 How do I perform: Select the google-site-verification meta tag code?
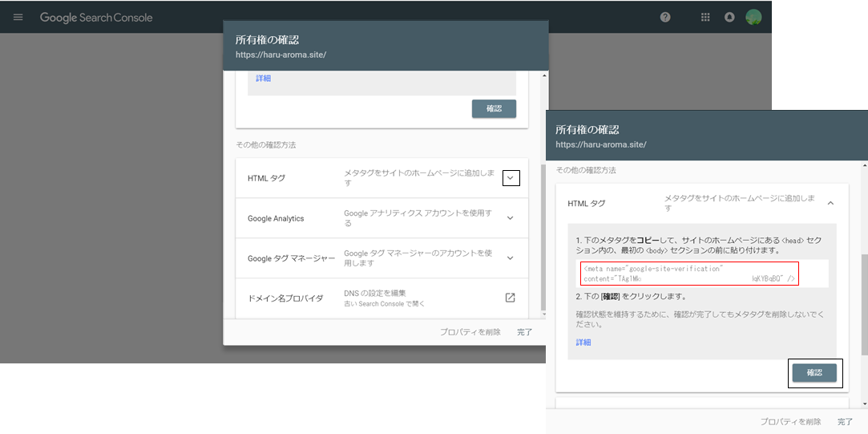[689, 274]
